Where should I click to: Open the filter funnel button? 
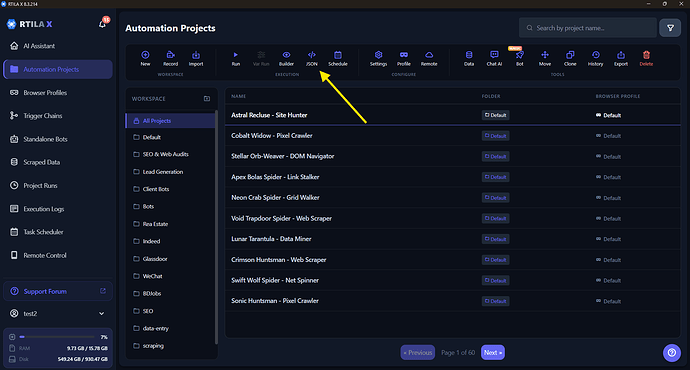tap(670, 28)
